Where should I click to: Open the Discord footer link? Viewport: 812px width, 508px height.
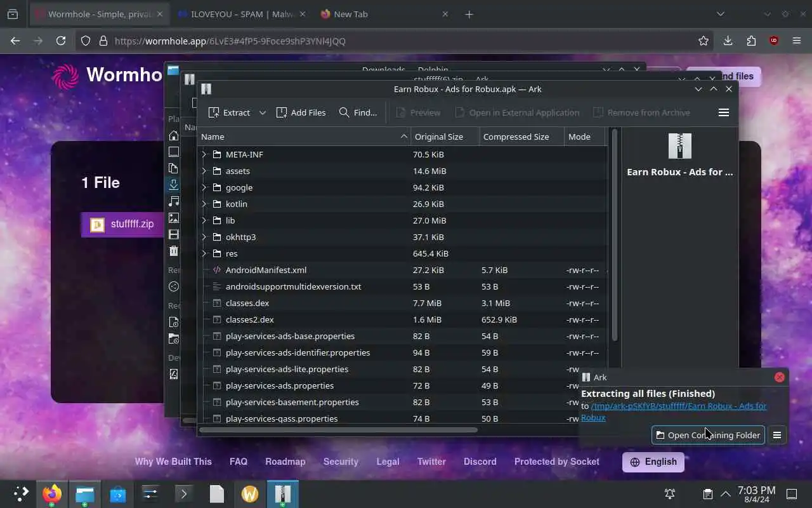[480, 462]
